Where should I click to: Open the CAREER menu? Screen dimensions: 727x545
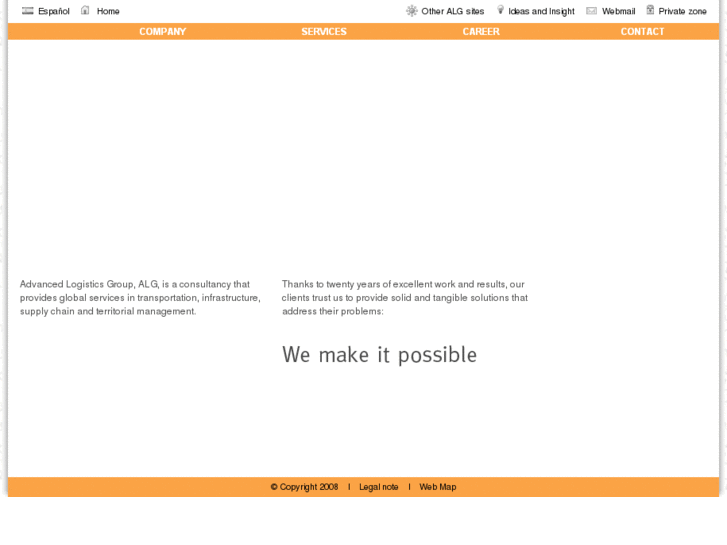tap(481, 32)
